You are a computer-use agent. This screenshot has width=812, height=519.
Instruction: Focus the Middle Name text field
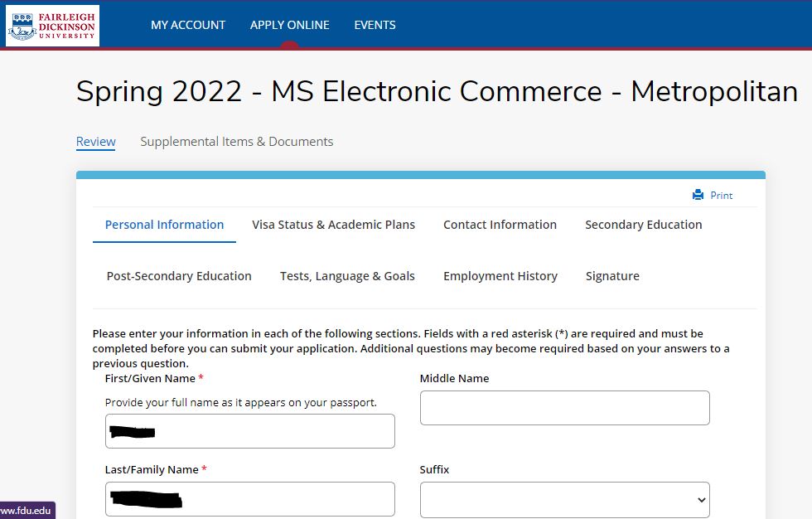click(x=564, y=408)
